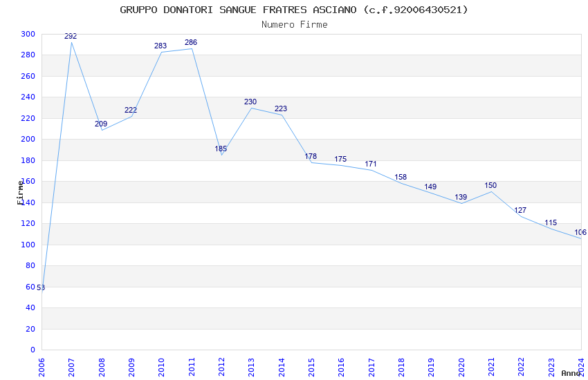Image resolution: width=588 pixels, height=380 pixels.
Task: Click the x-axis year label 2019
Action: click(x=431, y=368)
